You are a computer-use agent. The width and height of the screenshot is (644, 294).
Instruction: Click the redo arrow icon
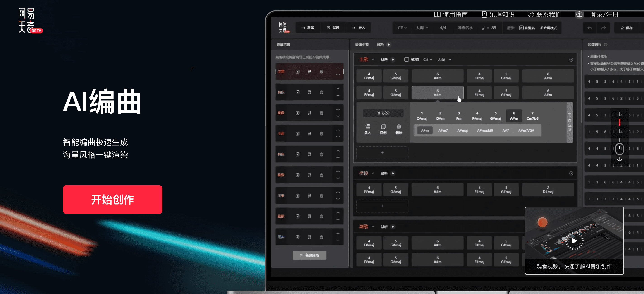tap(603, 28)
